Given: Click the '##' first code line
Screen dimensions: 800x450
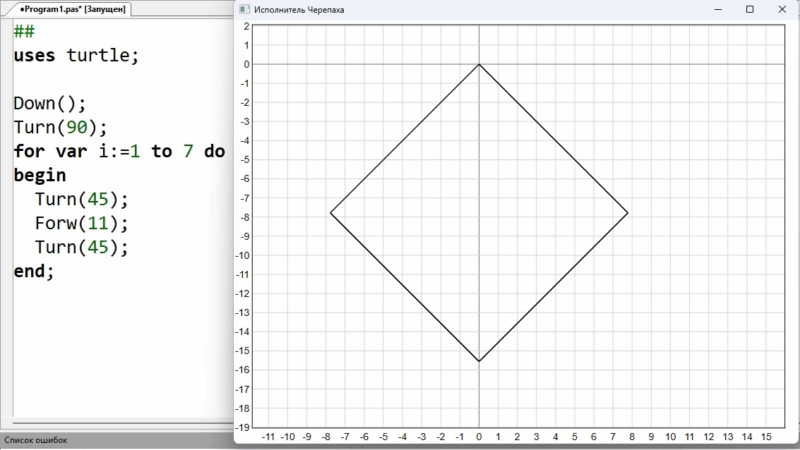Looking at the screenshot, I should pos(24,32).
